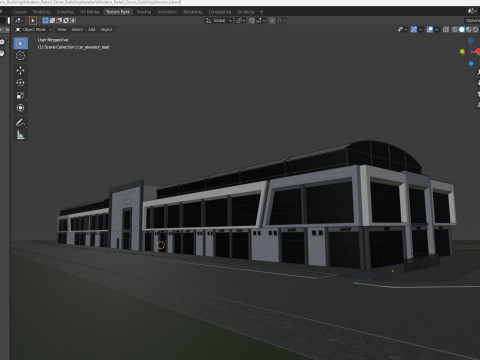This screenshot has width=480, height=360.
Task: Switch to the Shading workspace tab
Action: point(144,12)
